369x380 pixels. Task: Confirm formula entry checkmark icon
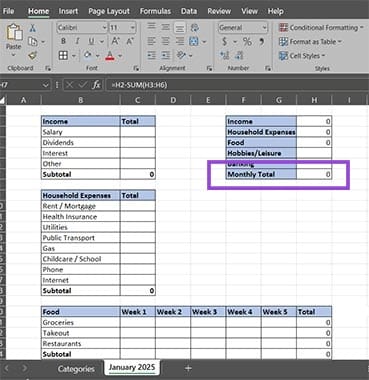[83, 85]
